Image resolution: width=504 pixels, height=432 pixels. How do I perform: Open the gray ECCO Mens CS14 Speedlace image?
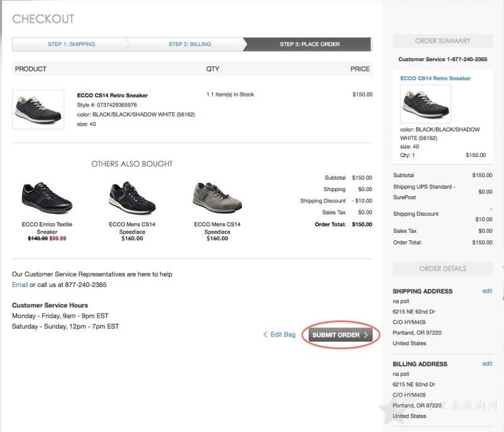point(217,197)
